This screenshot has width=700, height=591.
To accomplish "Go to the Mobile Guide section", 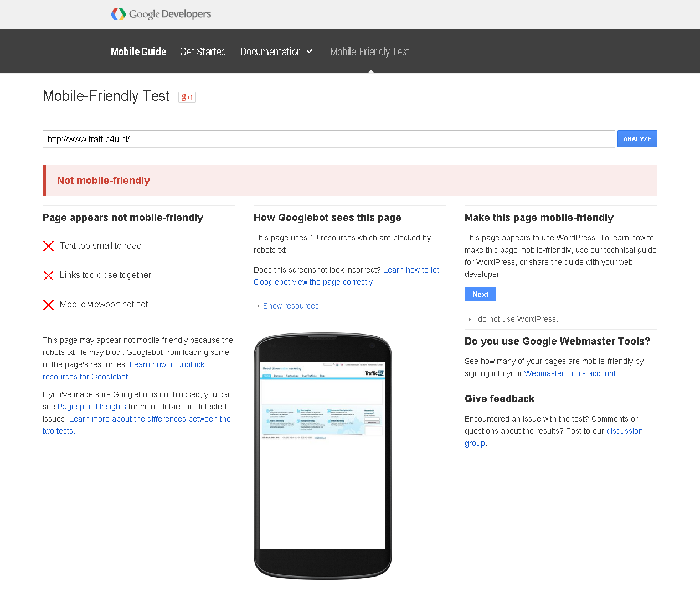I will pyautogui.click(x=138, y=52).
